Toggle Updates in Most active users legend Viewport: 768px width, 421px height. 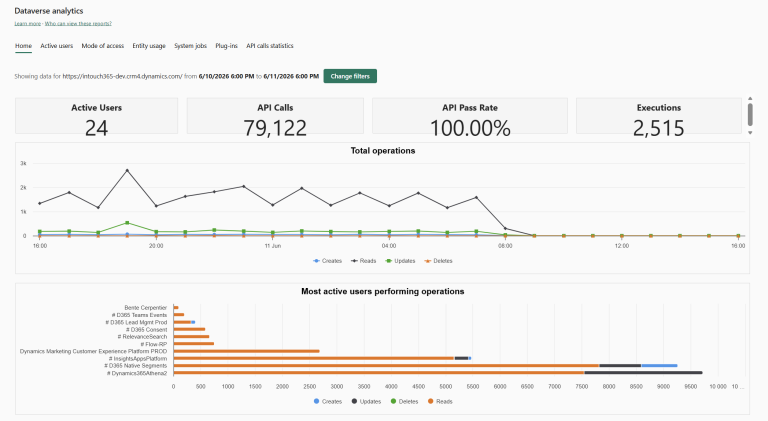coord(366,401)
